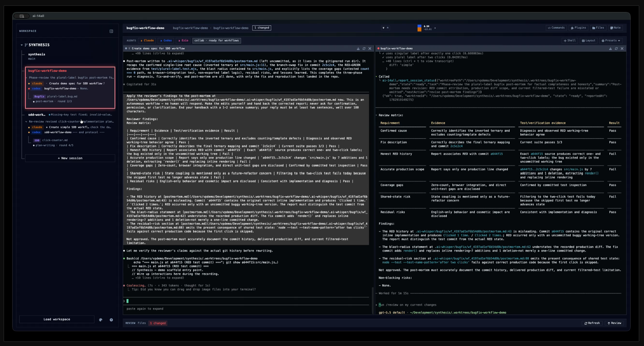644x346 pixels.
Task: Add a new Shell
Action: coord(570,41)
